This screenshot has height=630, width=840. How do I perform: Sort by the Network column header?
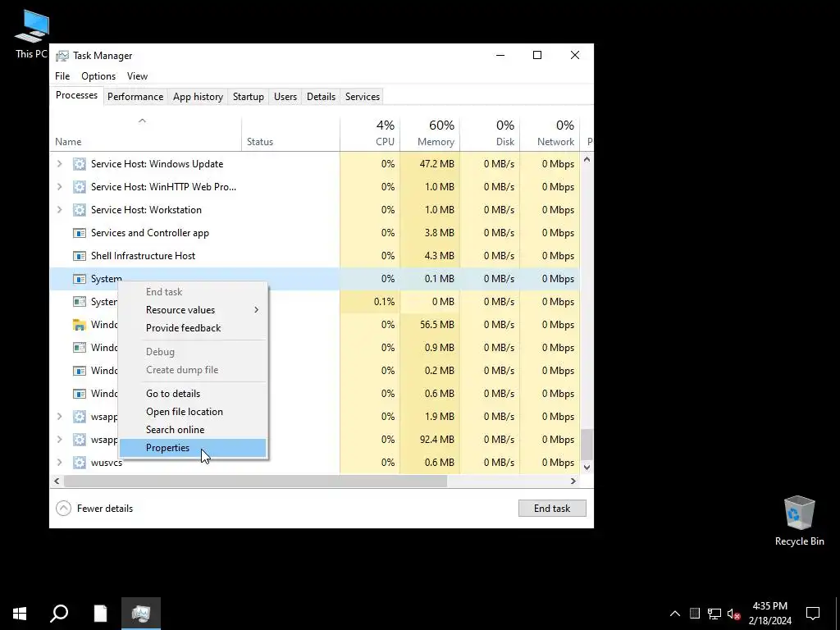pos(550,134)
